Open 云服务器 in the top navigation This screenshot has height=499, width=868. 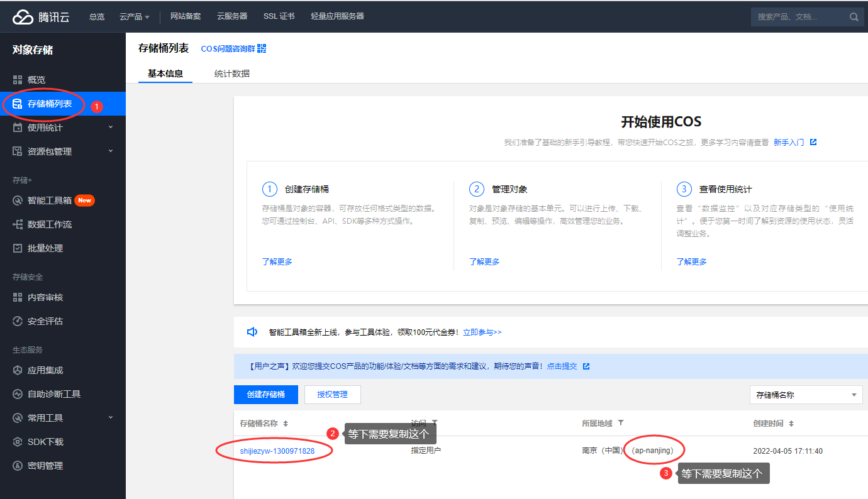click(x=232, y=16)
